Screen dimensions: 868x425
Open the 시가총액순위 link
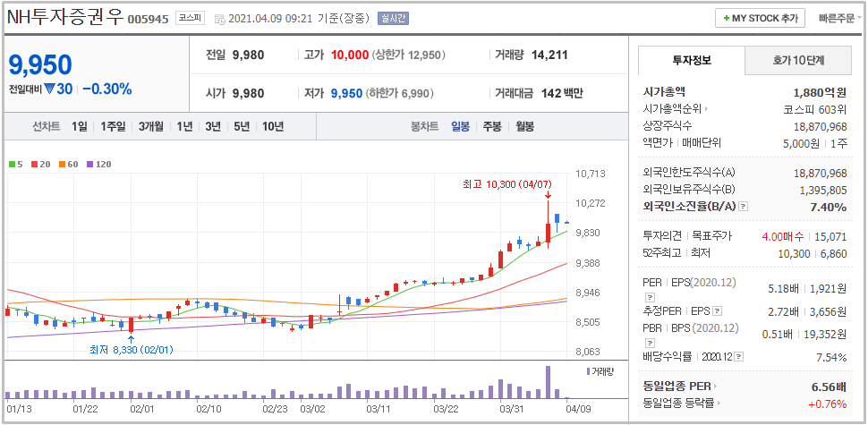pos(676,108)
